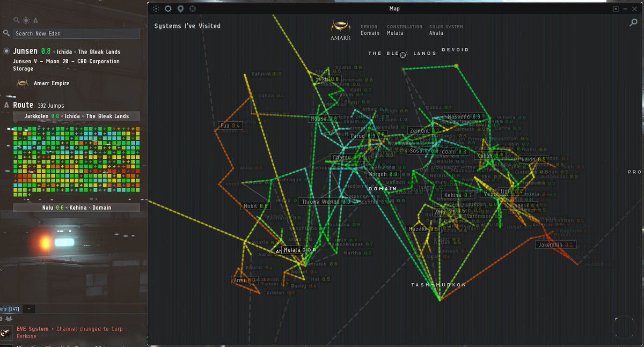Click the pin window icon in Map header
Viewport: 644px width, 347px height.
coord(616,9)
